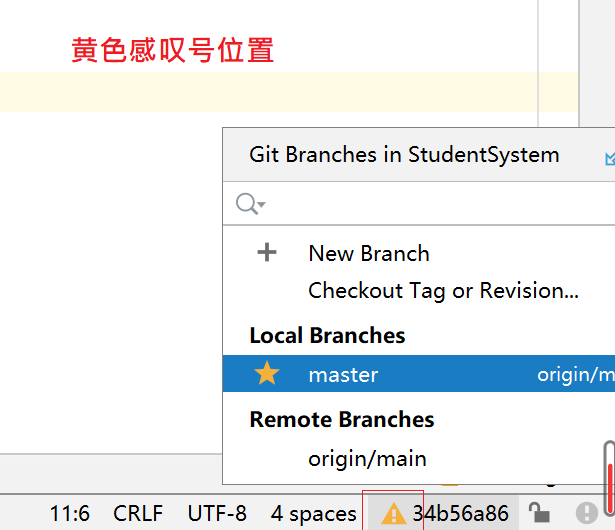Select the master local branch
Viewport: 615px width, 530px height.
pyautogui.click(x=343, y=375)
